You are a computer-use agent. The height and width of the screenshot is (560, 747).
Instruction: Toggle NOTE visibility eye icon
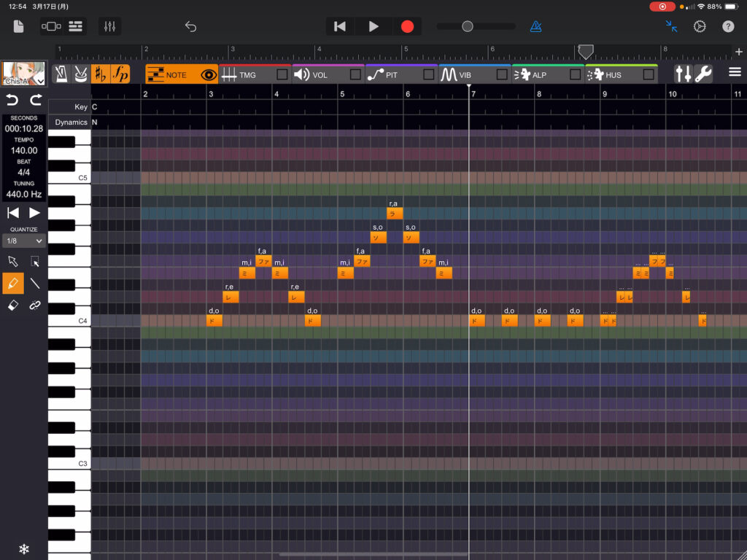pos(209,74)
